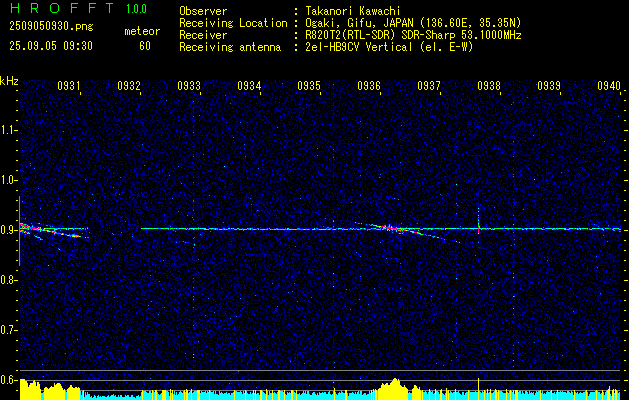Click the vertical spike echo before 0938
629x400 pixels.
point(479,221)
